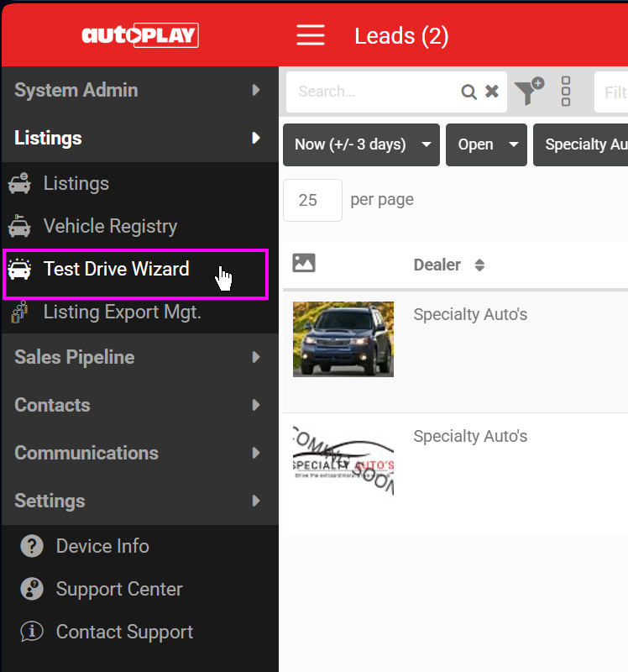
Task: Click the Subaru vehicle thumbnail
Action: [343, 339]
